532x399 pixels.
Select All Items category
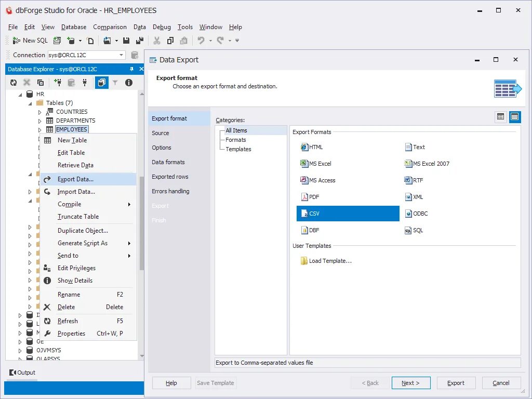pos(236,130)
